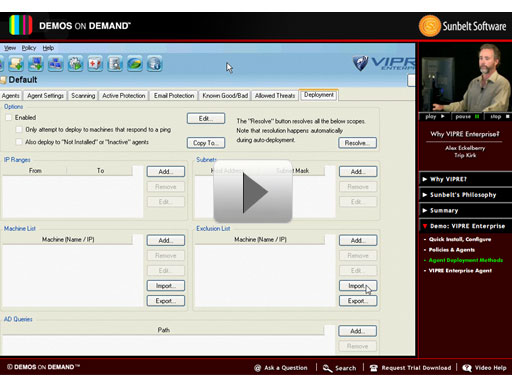This screenshot has height=384, width=512.
Task: Click the Default policy folder icon
Action: (x=3, y=80)
